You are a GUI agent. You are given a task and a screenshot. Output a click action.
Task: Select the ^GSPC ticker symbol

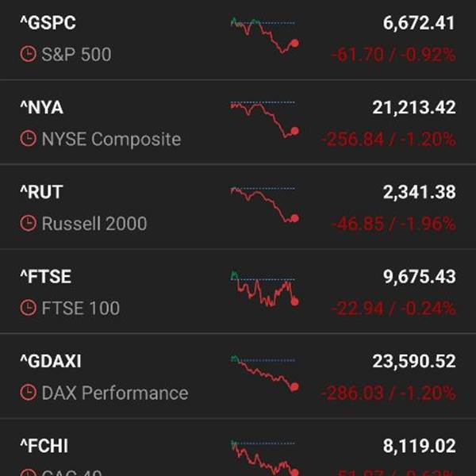[48, 23]
